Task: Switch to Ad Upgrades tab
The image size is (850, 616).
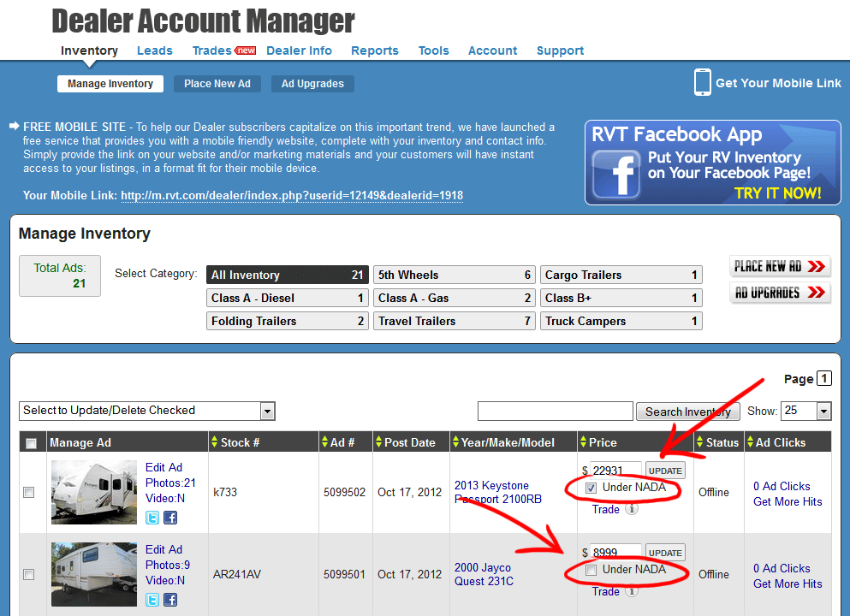Action: pyautogui.click(x=312, y=84)
